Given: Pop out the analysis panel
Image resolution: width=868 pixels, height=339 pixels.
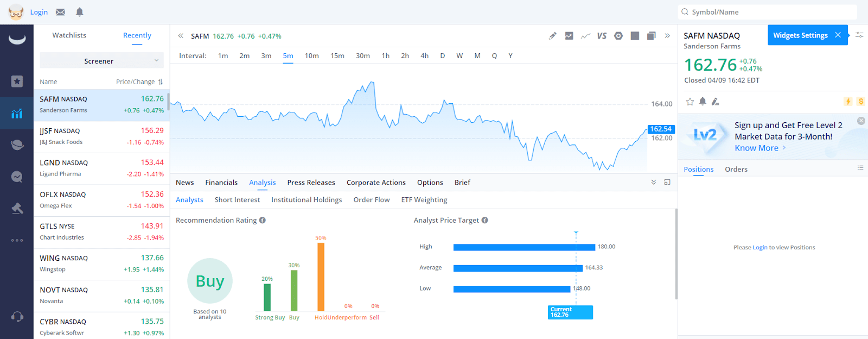Looking at the screenshot, I should [x=667, y=183].
